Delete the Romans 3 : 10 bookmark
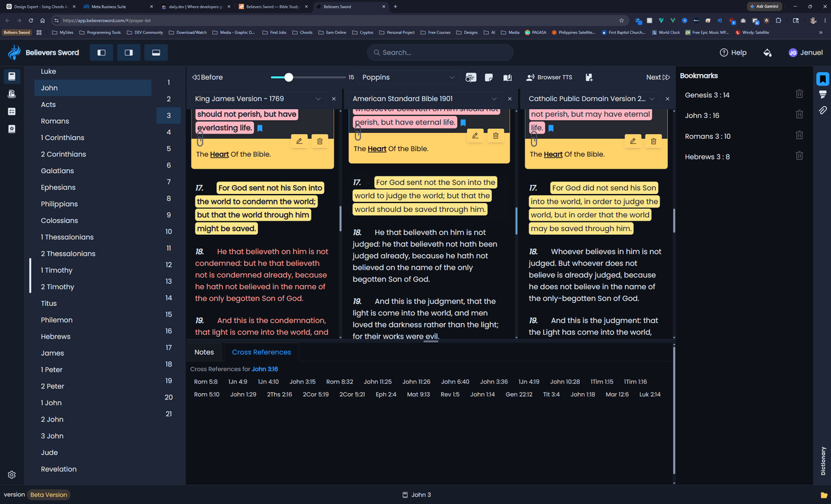This screenshot has width=831, height=504. [799, 136]
